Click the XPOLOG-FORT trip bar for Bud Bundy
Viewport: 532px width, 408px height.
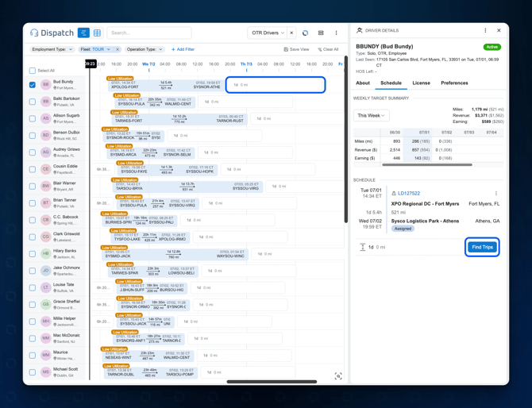coord(166,85)
